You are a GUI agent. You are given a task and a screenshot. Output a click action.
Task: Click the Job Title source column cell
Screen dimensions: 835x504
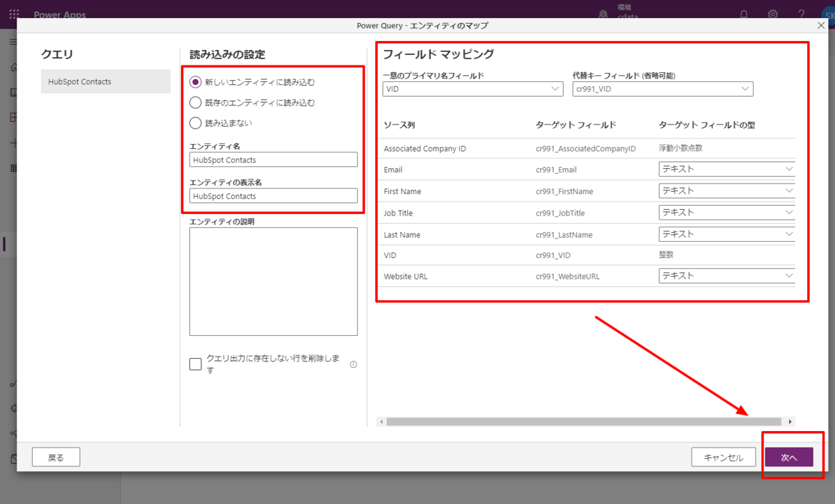398,213
